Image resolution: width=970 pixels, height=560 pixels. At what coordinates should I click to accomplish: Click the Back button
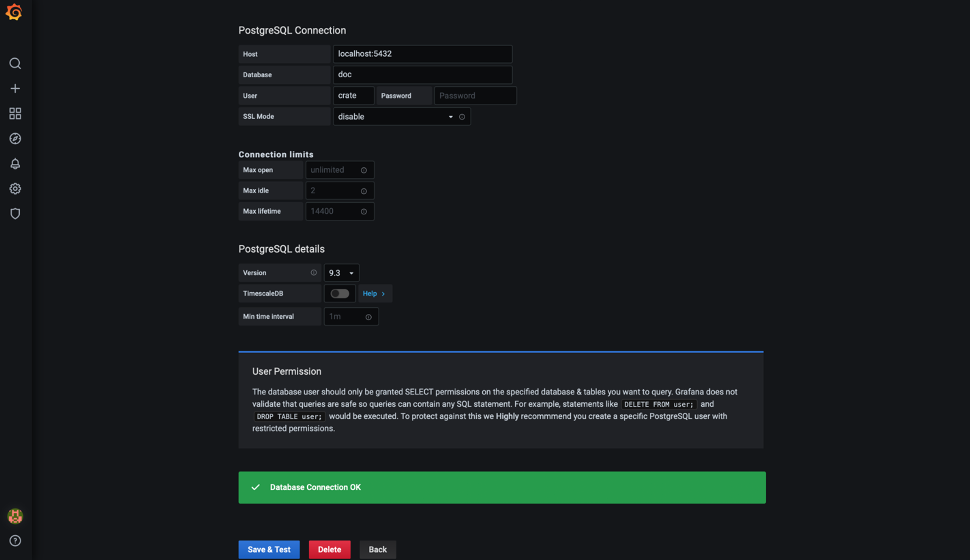377,549
